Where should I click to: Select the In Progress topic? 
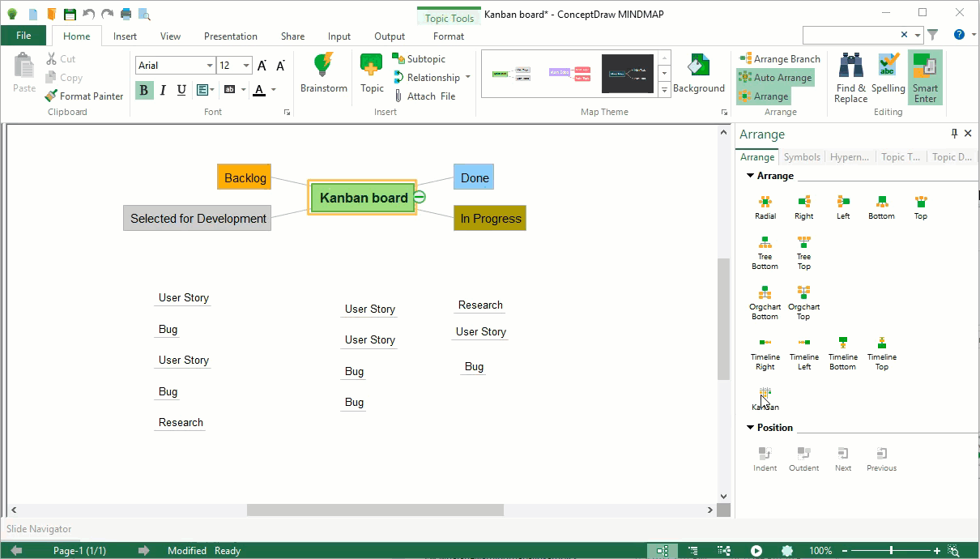coord(490,218)
